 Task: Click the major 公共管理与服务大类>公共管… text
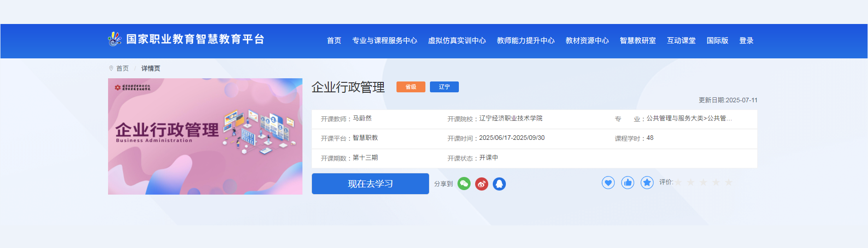point(689,118)
